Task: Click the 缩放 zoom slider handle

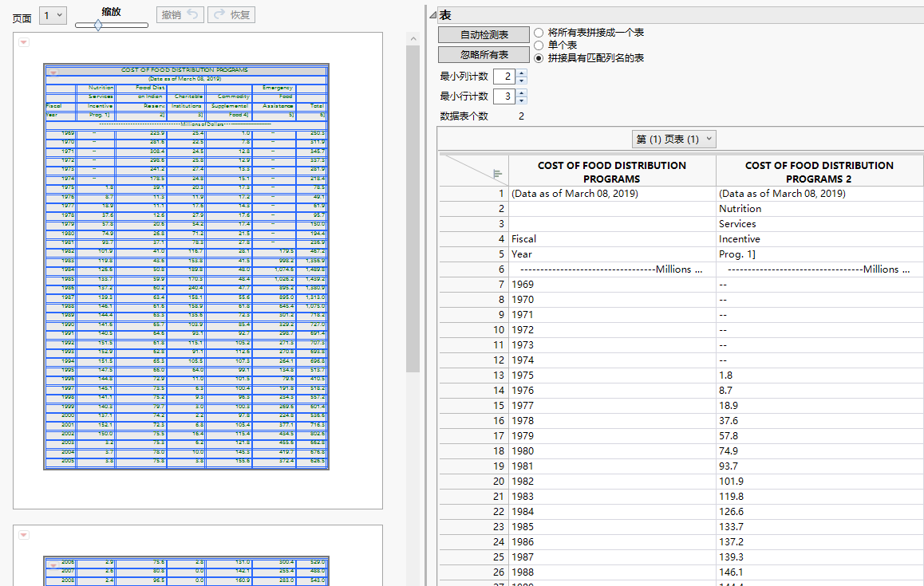Action: click(x=97, y=26)
